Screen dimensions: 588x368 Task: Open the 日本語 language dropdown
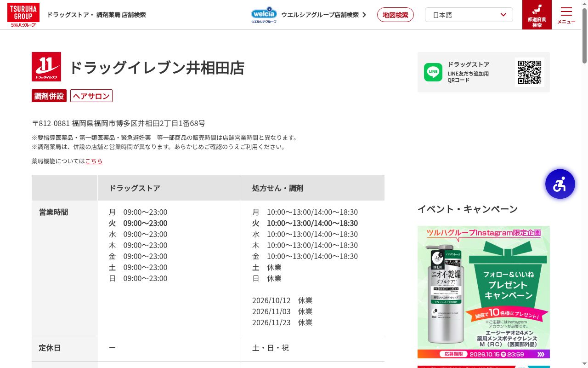click(469, 15)
